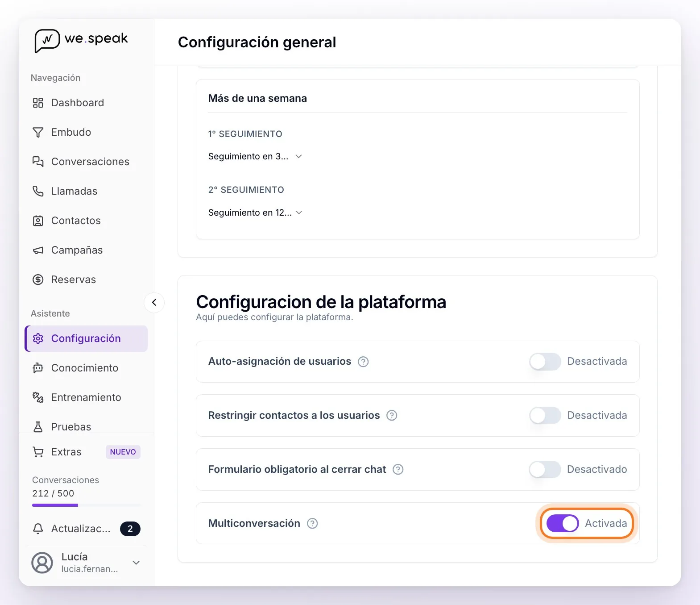This screenshot has width=700, height=605.
Task: Navigate to Contactos
Action: point(86,221)
